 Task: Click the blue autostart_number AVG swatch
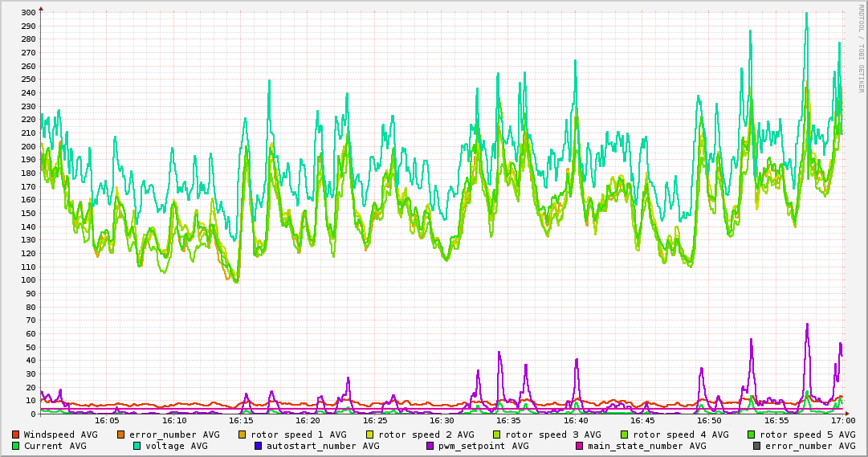[x=258, y=446]
